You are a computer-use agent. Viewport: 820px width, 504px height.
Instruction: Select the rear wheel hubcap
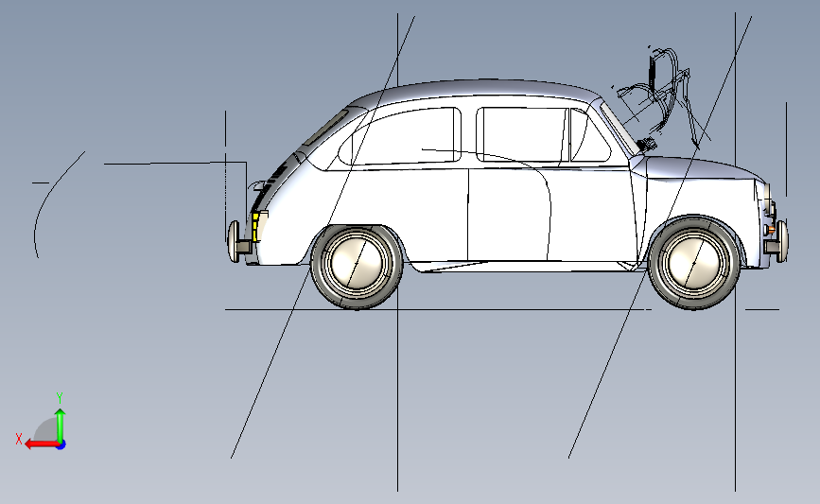coord(358,264)
